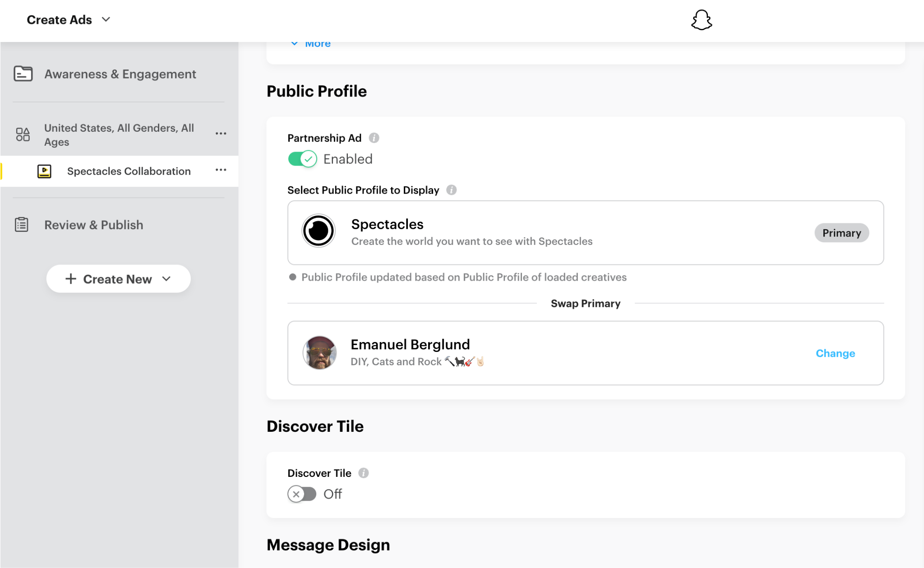The image size is (924, 568).
Task: Click Change for Emanuel Berglund profile
Action: point(835,353)
